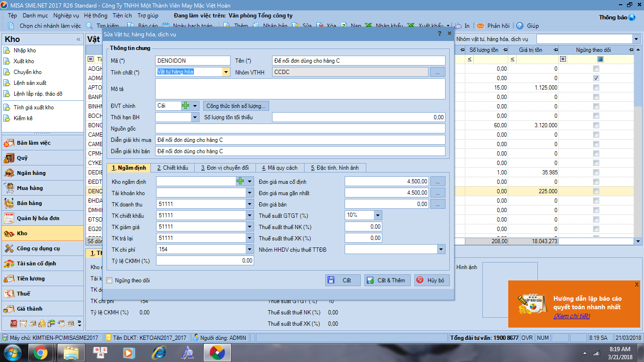Tick Ngừng theo dõi for 35.985 row
644x362 pixels.
(596, 172)
